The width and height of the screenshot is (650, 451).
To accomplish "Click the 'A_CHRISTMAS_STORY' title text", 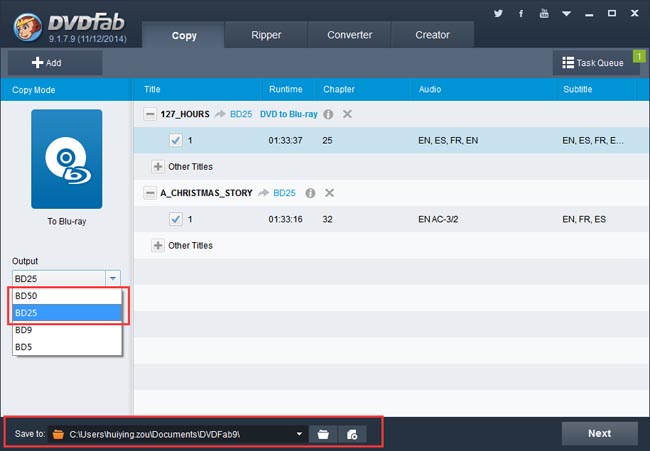I will point(206,193).
